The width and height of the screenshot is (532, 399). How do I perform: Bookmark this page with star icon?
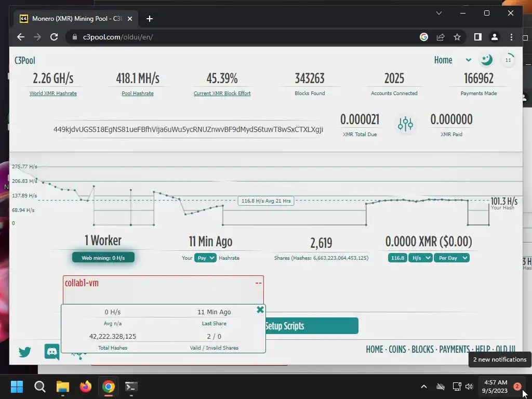[x=457, y=37]
